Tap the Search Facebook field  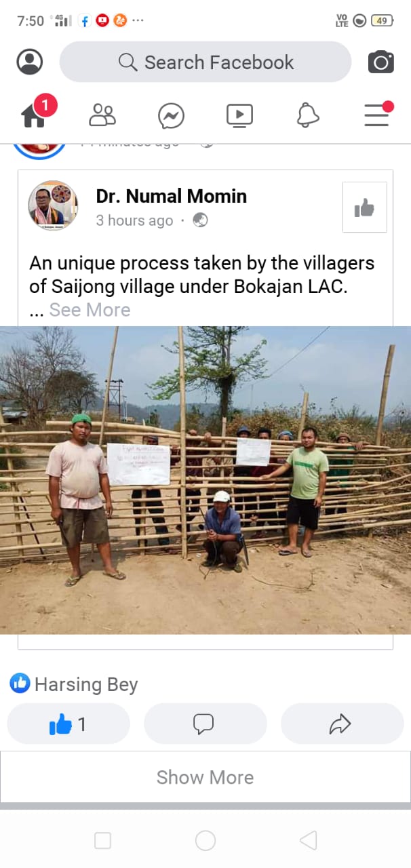206,62
